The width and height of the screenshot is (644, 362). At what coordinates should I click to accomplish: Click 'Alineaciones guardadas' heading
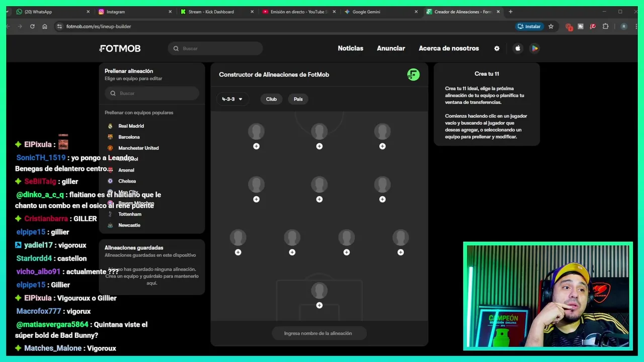point(134,247)
